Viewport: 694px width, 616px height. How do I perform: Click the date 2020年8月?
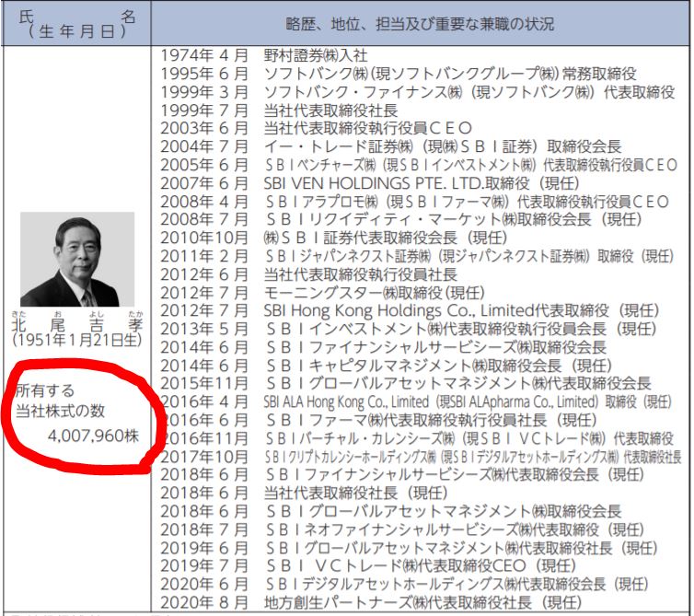point(204,603)
